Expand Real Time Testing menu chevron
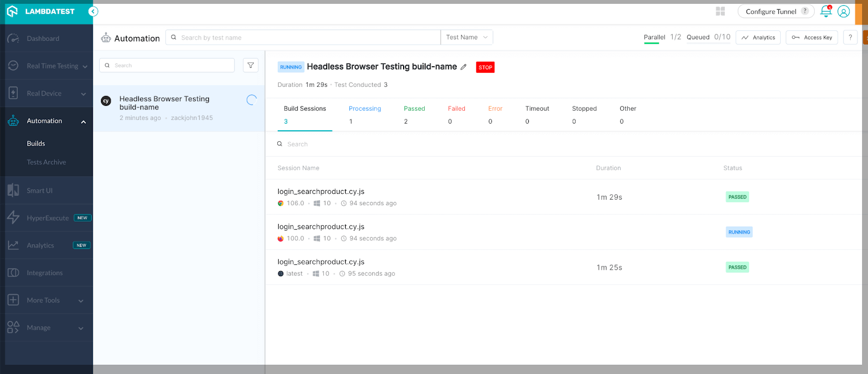Image resolution: width=868 pixels, height=374 pixels. (x=85, y=67)
